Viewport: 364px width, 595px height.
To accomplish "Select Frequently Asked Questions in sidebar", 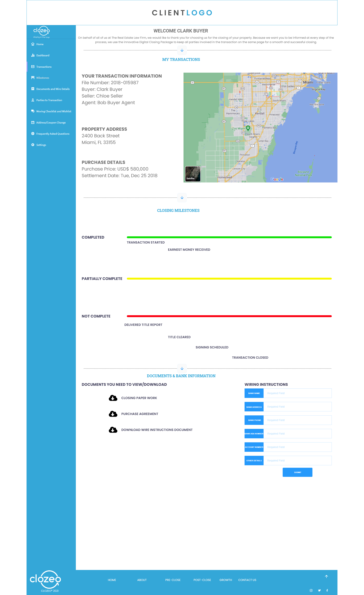I will (x=53, y=134).
